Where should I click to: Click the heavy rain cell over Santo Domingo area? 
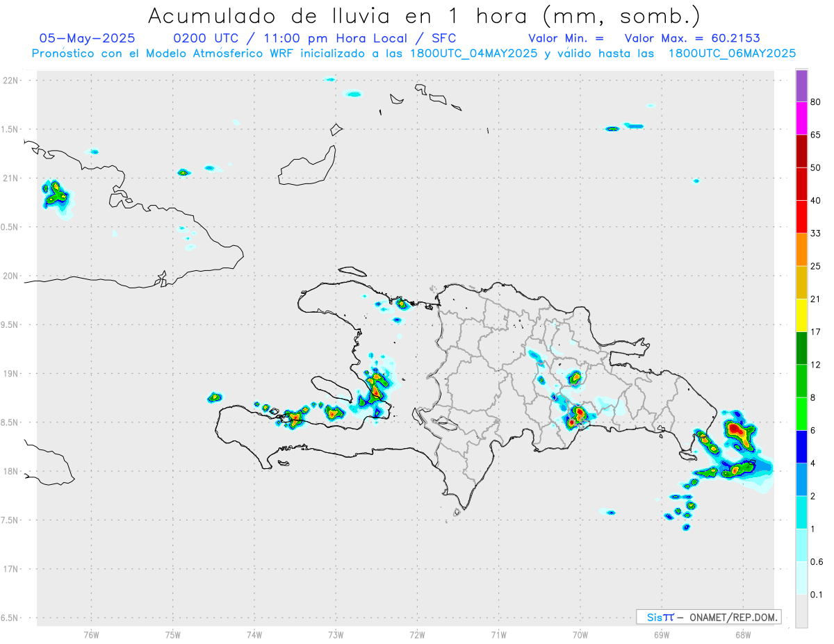[578, 415]
